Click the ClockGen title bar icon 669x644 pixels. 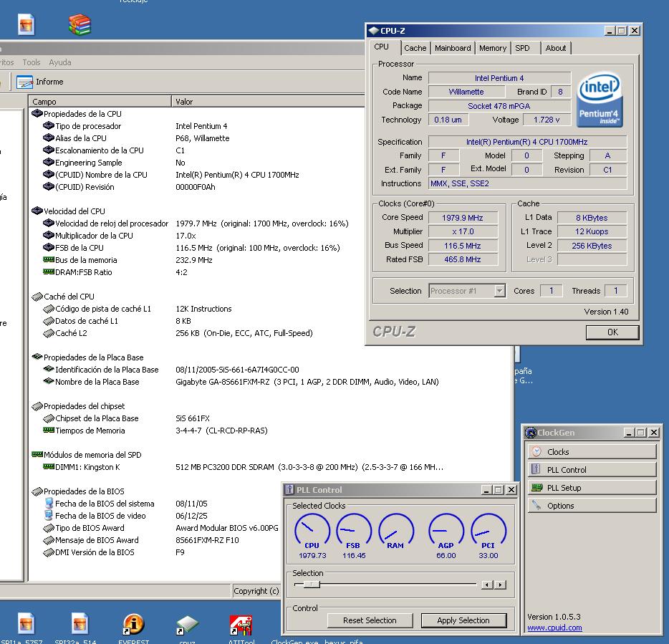coord(531,433)
